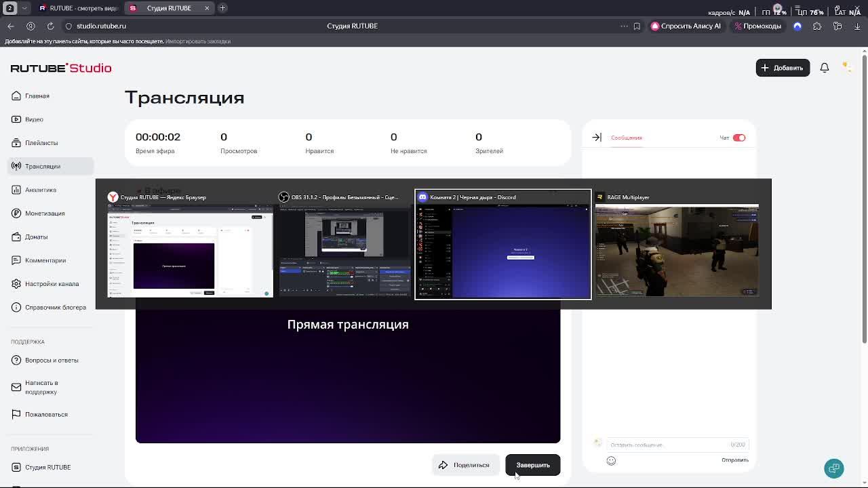Screen dimensions: 868x488
Task: Click the Поделиться button
Action: coord(465,465)
